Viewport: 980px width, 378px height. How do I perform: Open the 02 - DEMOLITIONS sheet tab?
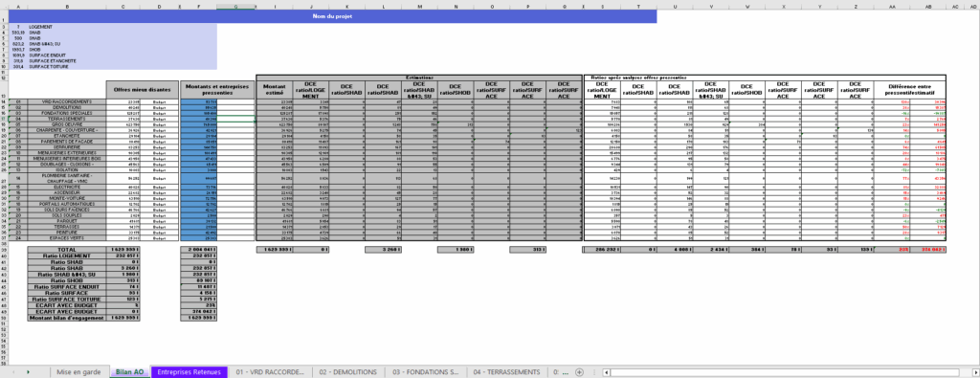pyautogui.click(x=348, y=372)
